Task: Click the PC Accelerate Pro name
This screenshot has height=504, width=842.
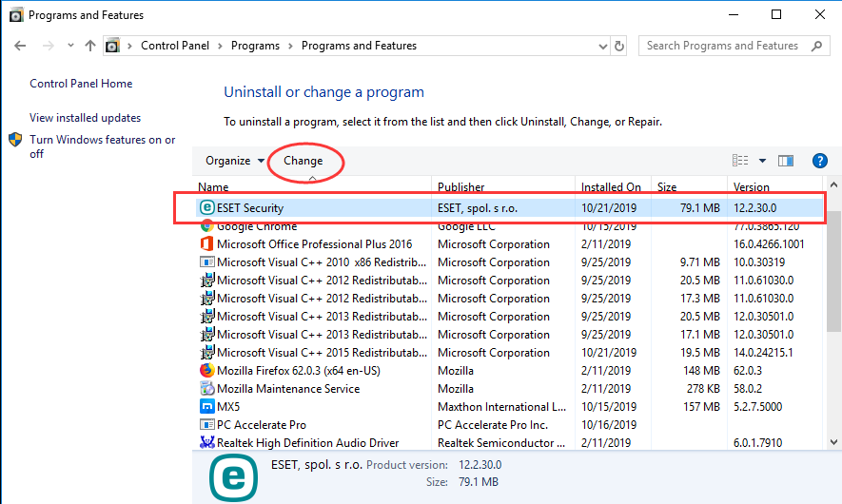Action: pyautogui.click(x=262, y=425)
